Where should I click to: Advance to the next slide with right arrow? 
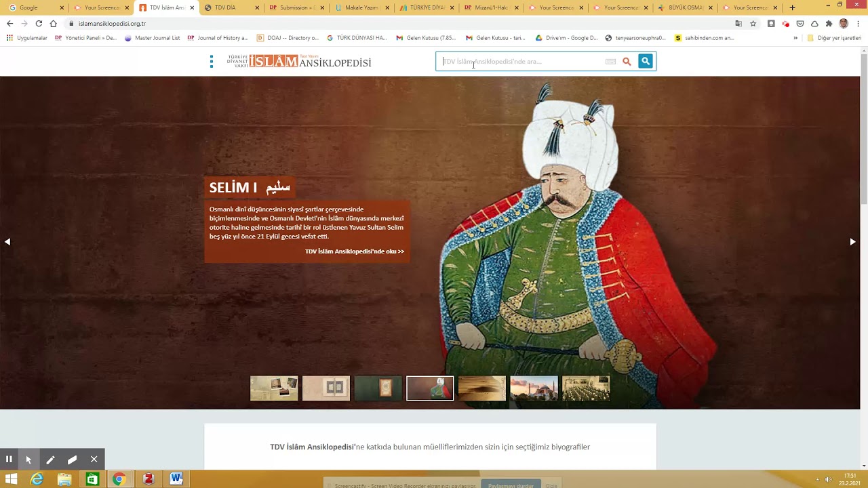[x=852, y=242]
